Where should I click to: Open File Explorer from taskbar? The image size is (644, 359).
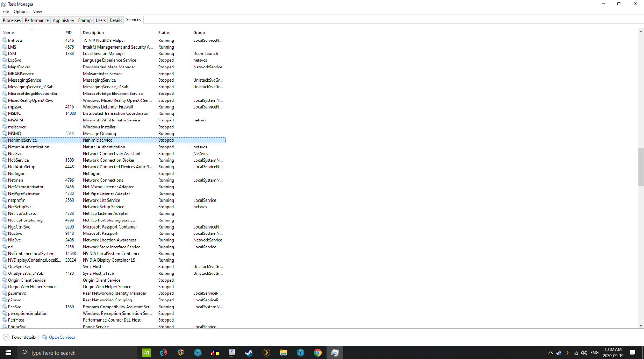[283, 353]
